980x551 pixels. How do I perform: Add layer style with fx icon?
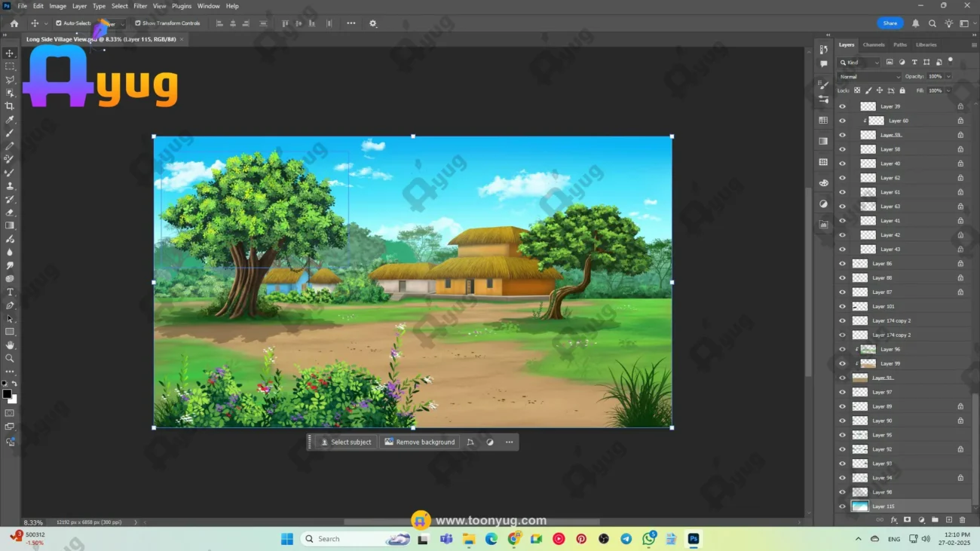pos(894,520)
